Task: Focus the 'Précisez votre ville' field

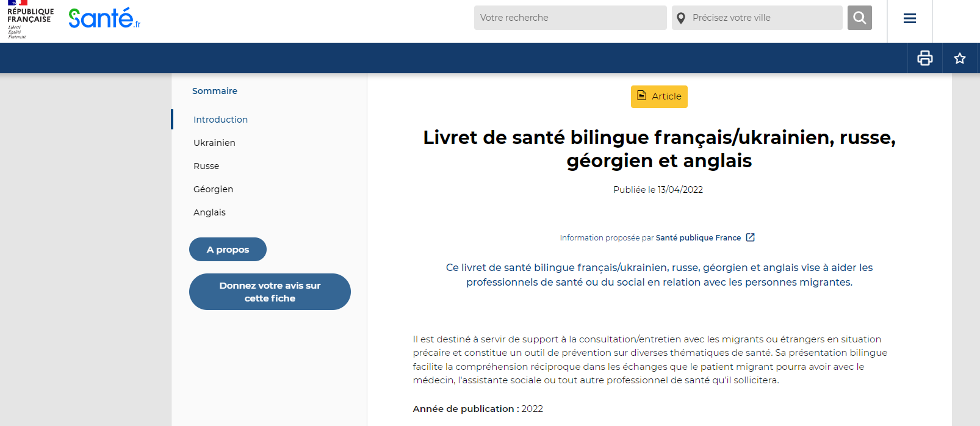Action: [757, 18]
